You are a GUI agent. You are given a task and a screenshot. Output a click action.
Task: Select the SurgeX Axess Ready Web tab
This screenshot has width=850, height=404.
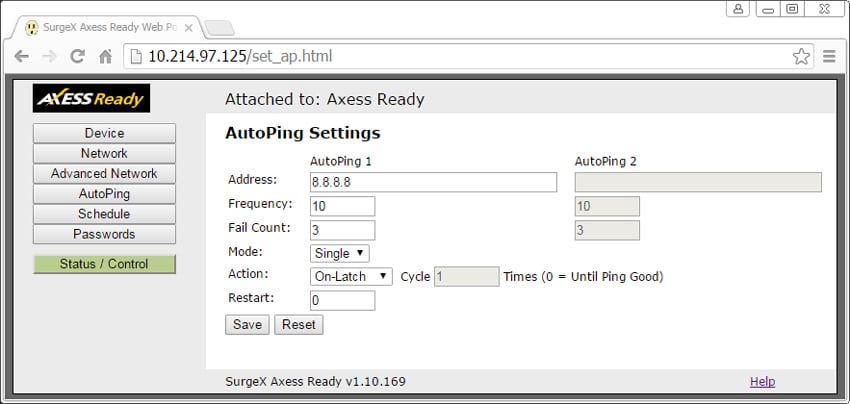tap(107, 27)
